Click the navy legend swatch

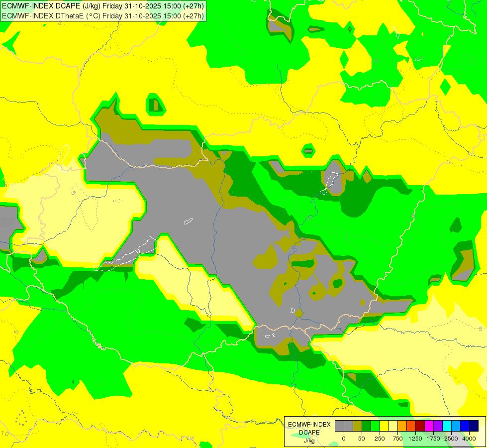(x=474, y=426)
